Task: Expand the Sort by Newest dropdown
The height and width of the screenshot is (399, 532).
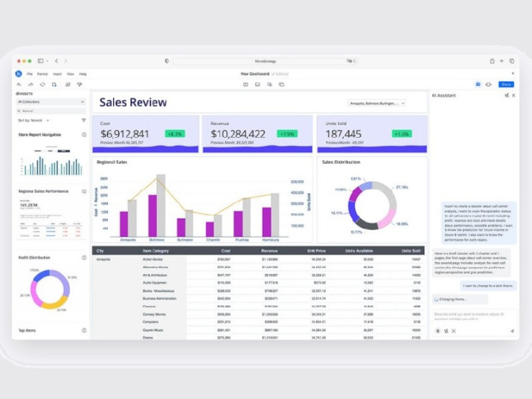Action: [34, 120]
